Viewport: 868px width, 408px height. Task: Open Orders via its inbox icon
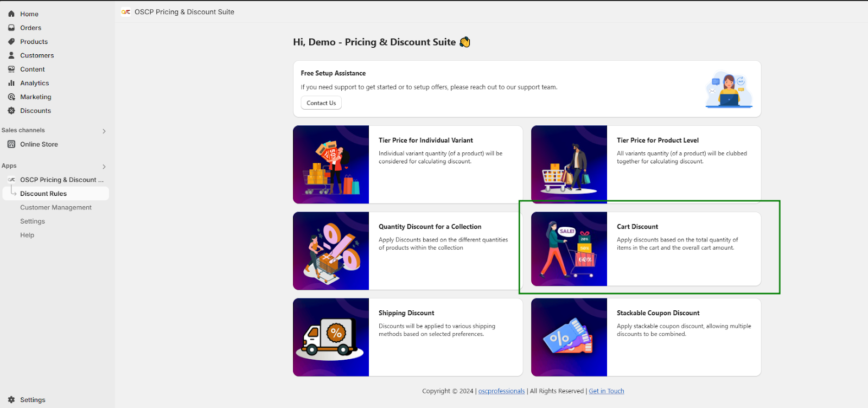pos(11,28)
